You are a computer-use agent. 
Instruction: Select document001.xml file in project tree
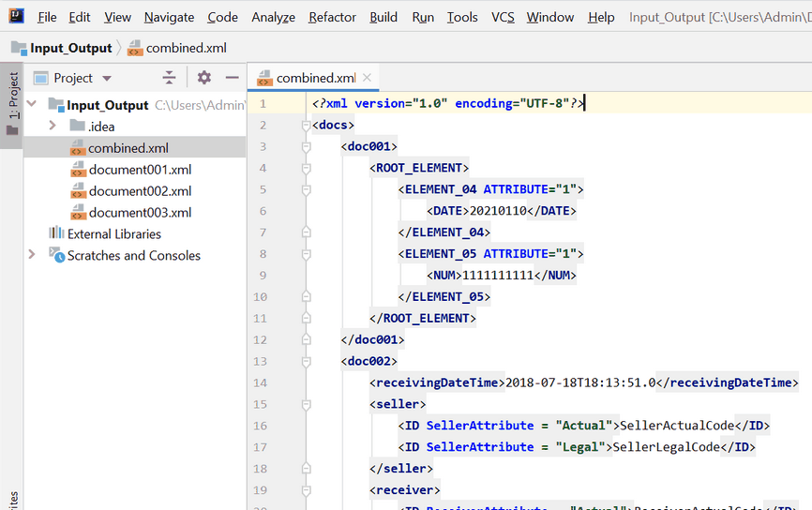[x=140, y=170]
